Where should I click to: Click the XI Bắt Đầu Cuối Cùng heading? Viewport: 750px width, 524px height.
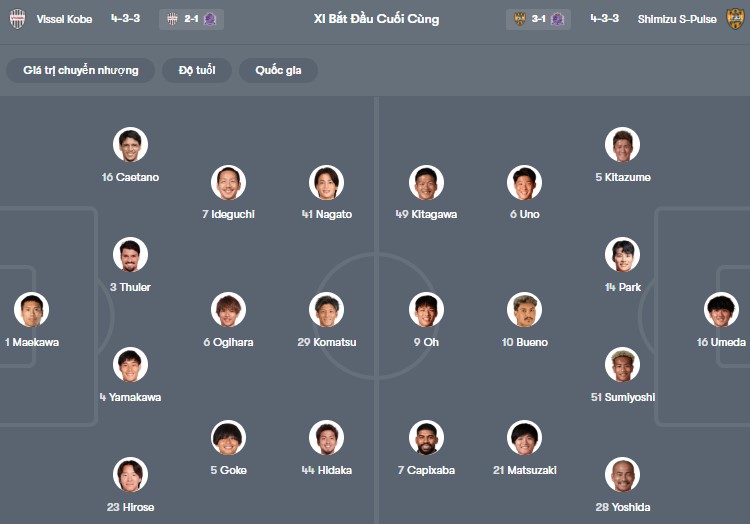pos(376,19)
